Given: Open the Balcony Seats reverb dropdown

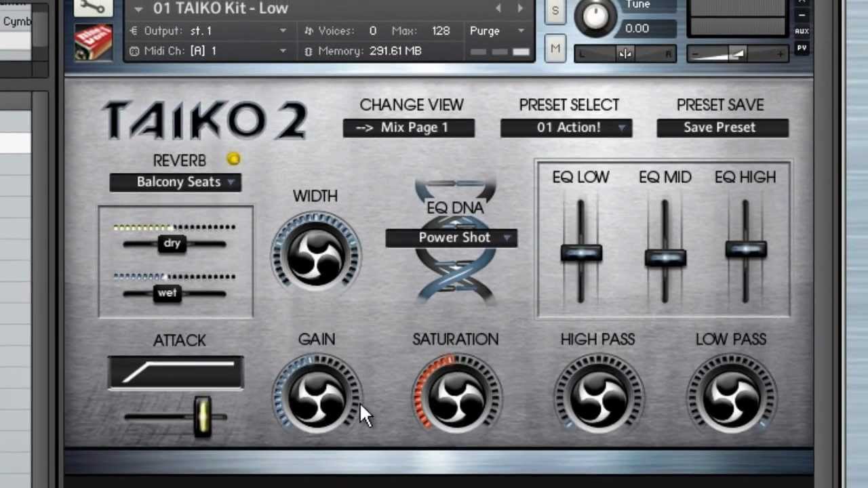Looking at the screenshot, I should coord(176,182).
